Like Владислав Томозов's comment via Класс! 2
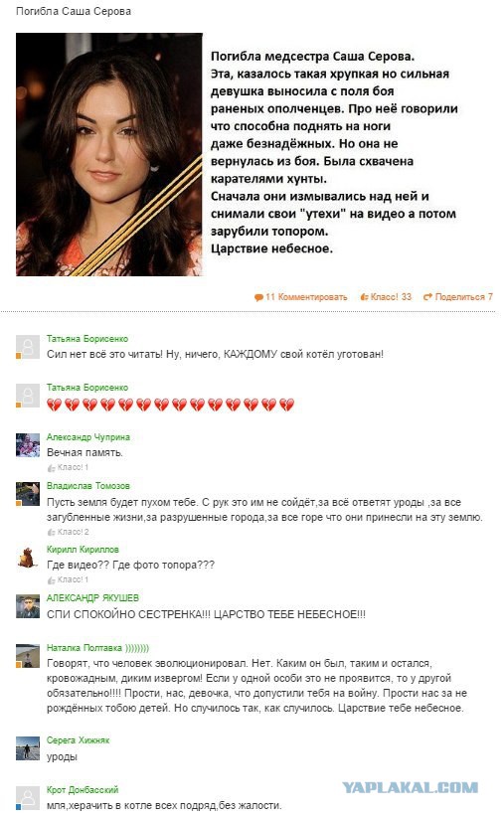The image size is (504, 817). pyautogui.click(x=69, y=532)
